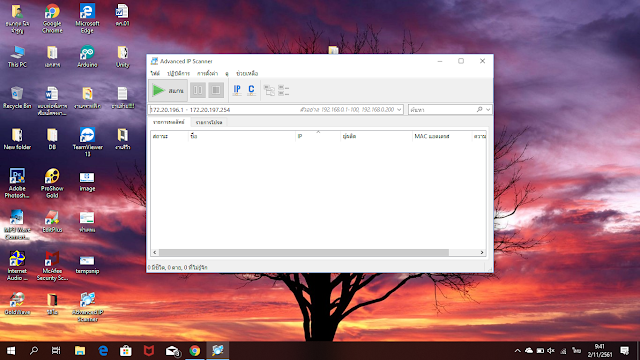Viewport: 640px width, 360px height.
Task: Click the stop scan toolbar button
Action: pos(216,90)
